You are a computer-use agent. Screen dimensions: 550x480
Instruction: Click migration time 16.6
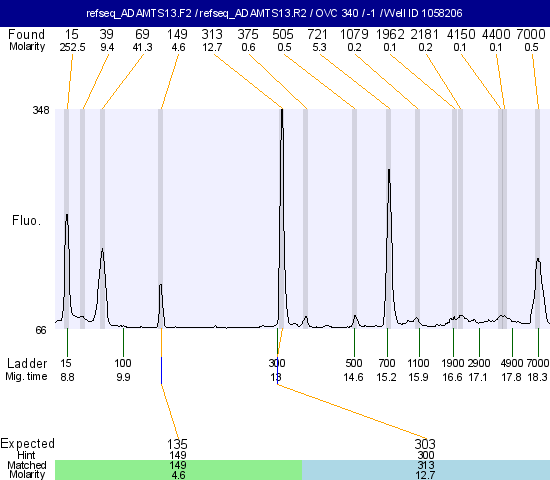point(452,377)
